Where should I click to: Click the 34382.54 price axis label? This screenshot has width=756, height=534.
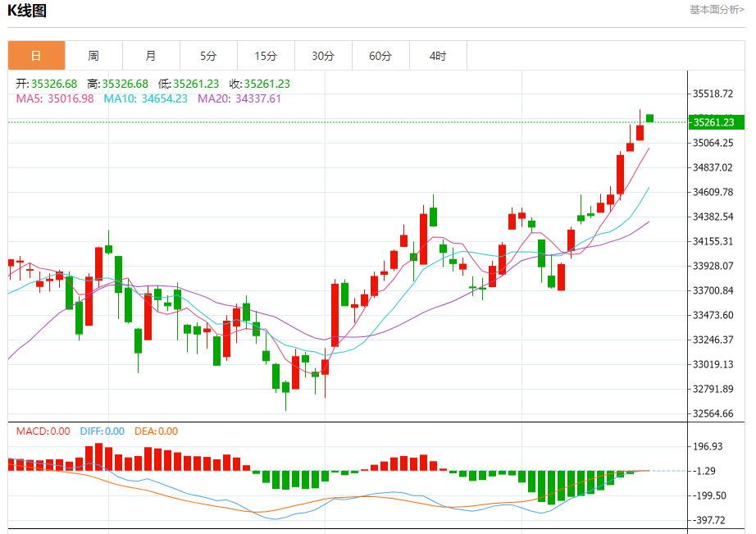tap(713, 217)
